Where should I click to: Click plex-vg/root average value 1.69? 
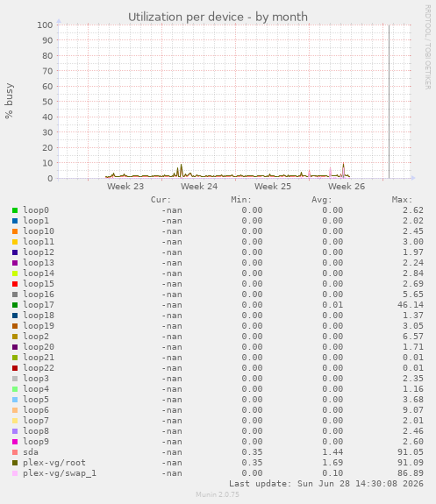(x=332, y=463)
